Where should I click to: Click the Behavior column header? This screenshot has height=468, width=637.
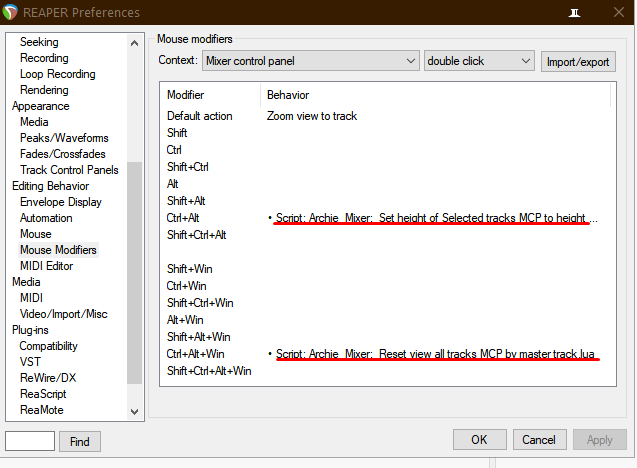click(x=288, y=95)
